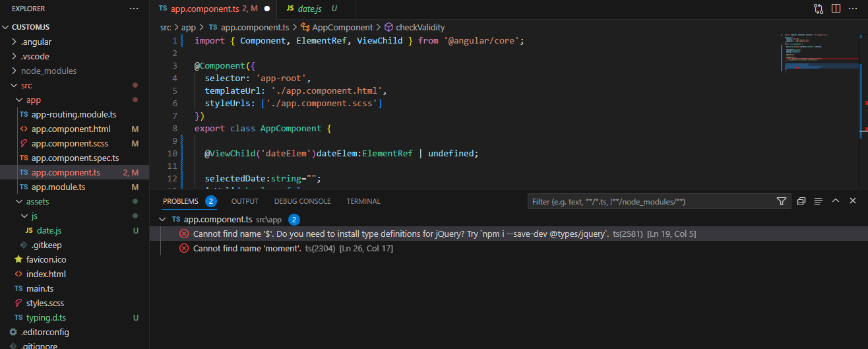Open Explorer more actions ellipsis

[135, 9]
